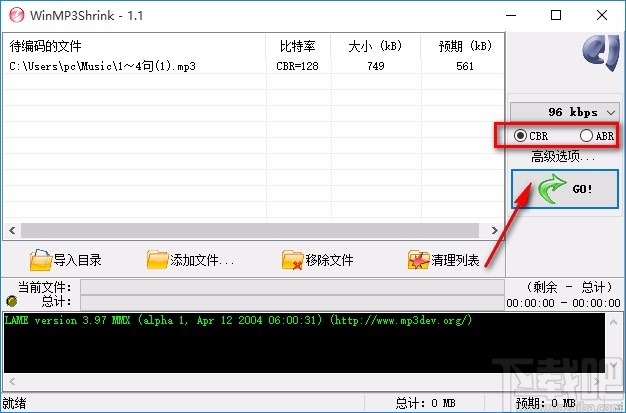626x413 pixels.
Task: Click the green arrow on GO! button
Action: coord(552,189)
